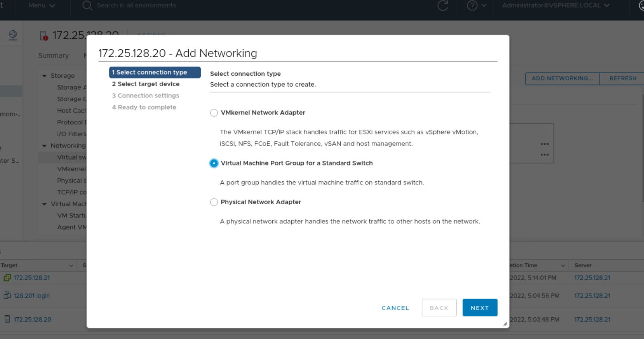Open the help question mark icon
Image resolution: width=644 pixels, height=339 pixels.
[x=472, y=6]
